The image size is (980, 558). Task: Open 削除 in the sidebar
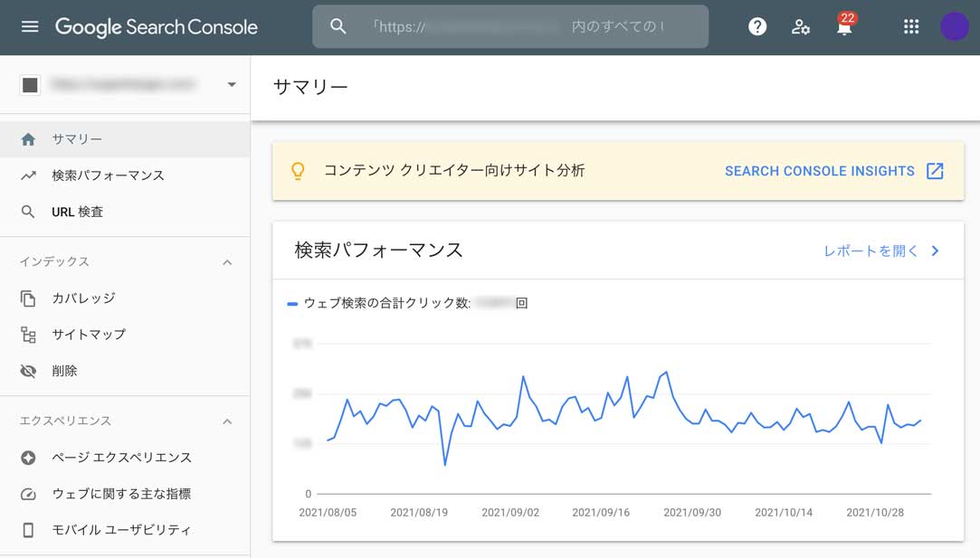(125, 371)
